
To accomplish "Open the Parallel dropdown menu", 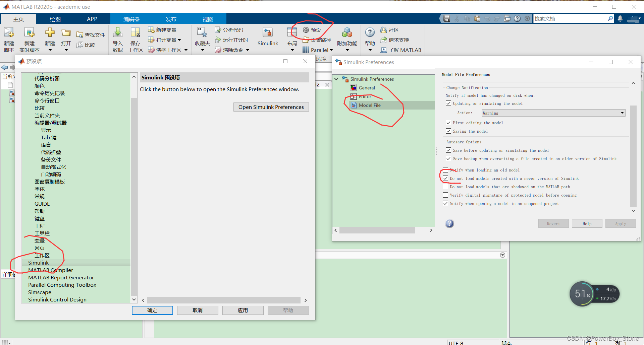I will pos(318,50).
